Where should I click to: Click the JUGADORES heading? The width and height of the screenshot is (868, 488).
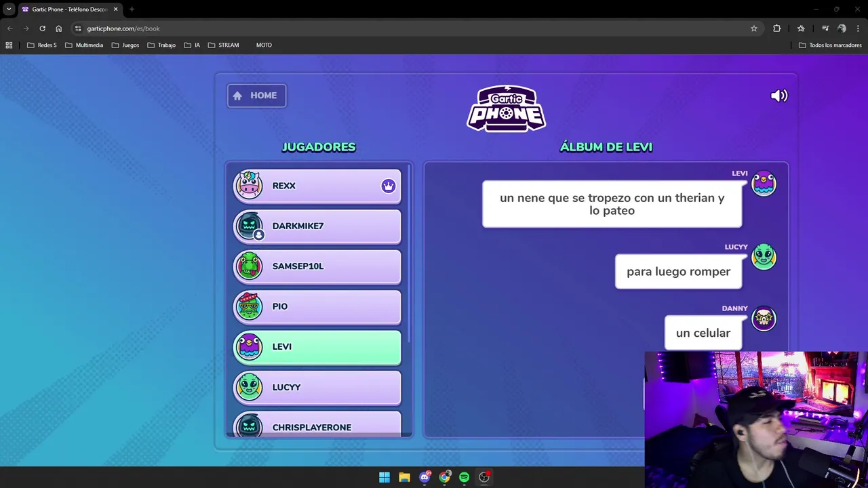click(x=319, y=147)
